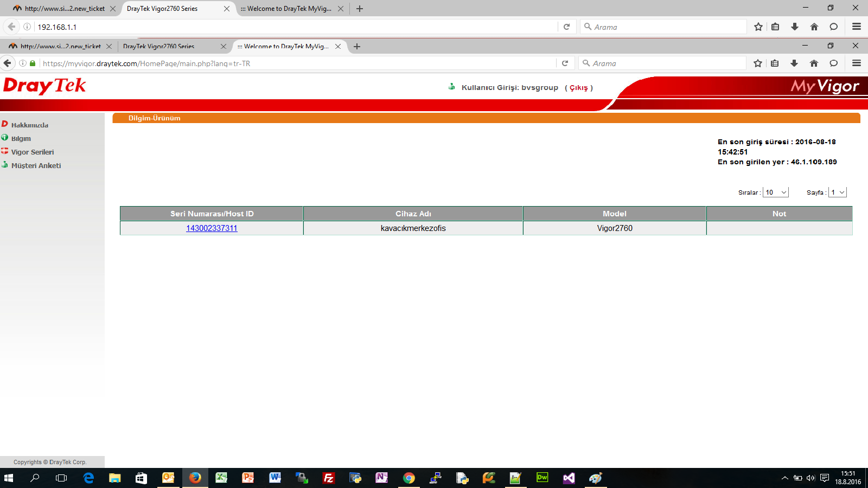Open the Sıralar rows-per-page dropdown
Viewport: 868px width, 488px height.
(x=775, y=192)
